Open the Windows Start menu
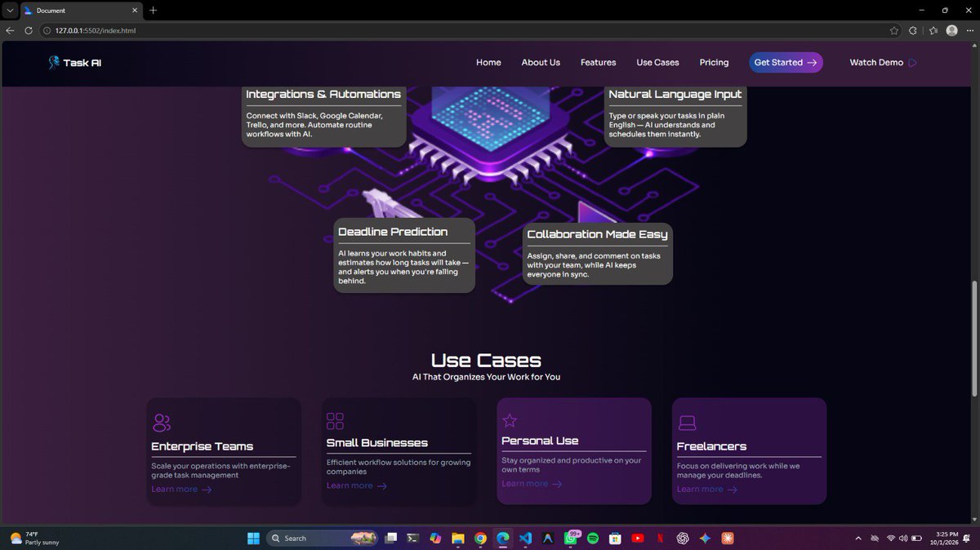Viewport: 980px width, 550px height. (253, 538)
